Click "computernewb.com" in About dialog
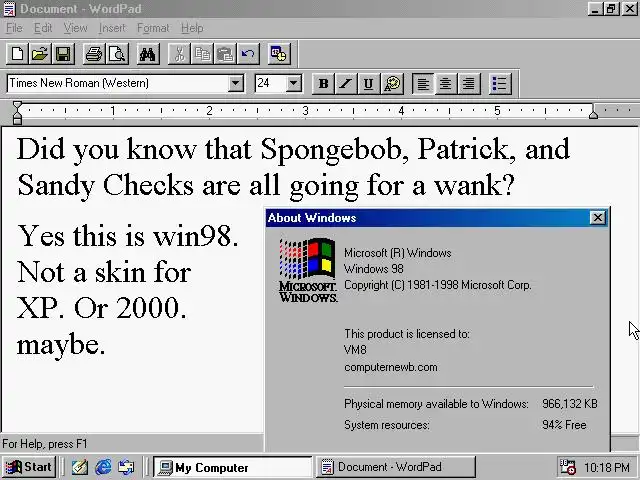Screen dimensions: 640x480 tap(391, 367)
